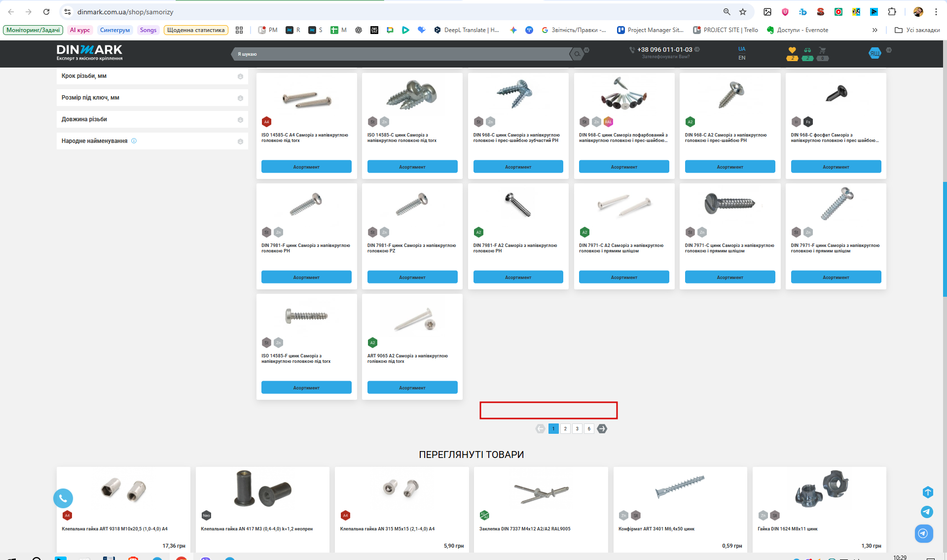Click the Я шукаю search field
947x560 pixels.
402,54
